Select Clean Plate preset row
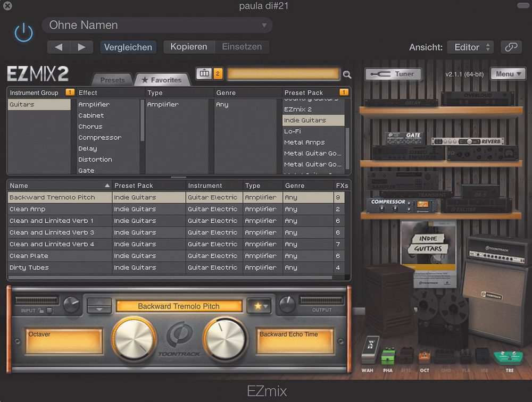Image resolution: width=532 pixels, height=402 pixels. click(176, 256)
